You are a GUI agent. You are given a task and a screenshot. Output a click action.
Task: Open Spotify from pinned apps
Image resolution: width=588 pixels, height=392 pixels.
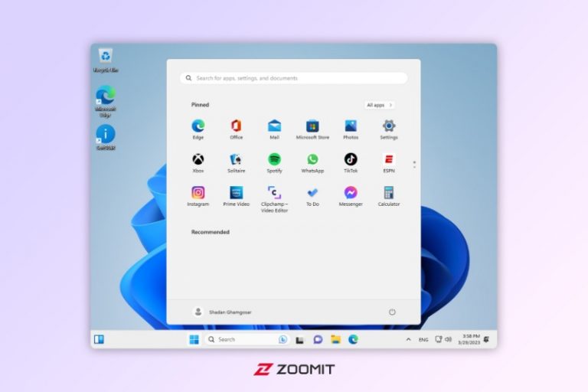point(275,163)
